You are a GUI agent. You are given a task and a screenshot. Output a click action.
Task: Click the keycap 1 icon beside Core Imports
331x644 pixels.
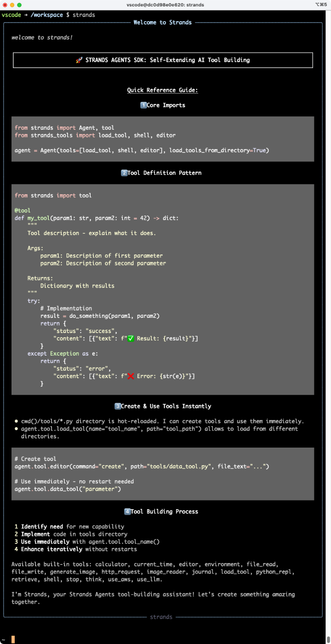[x=143, y=105]
